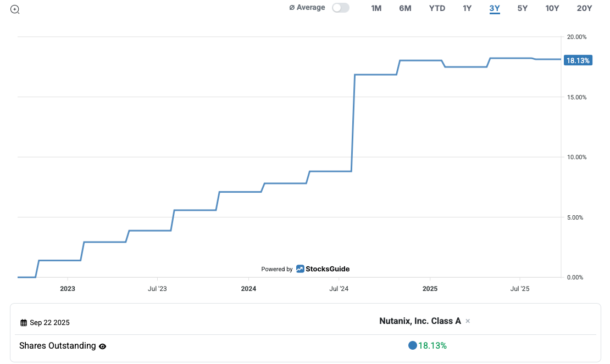This screenshot has width=610, height=364.
Task: Click the blue series color dot
Action: (412, 345)
